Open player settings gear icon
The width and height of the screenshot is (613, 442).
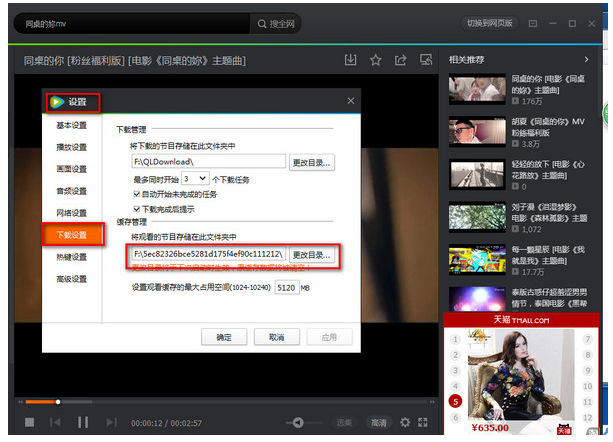405,422
